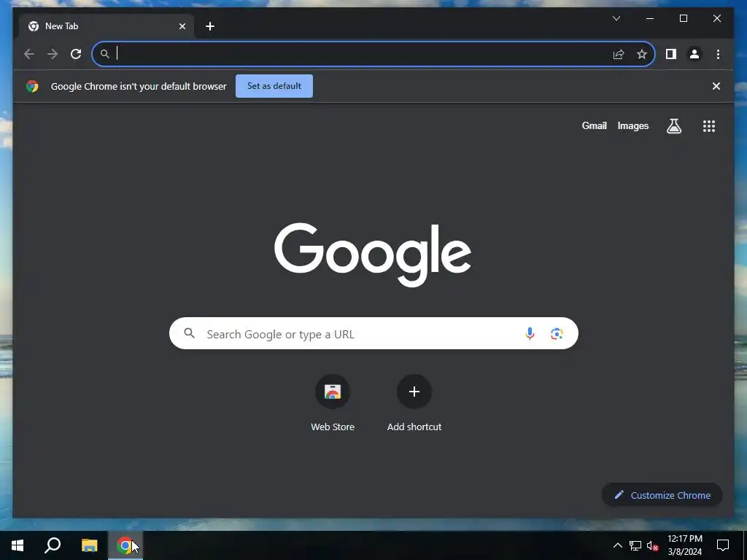This screenshot has height=560, width=747.
Task: Expand the tab search chevron
Action: click(616, 18)
